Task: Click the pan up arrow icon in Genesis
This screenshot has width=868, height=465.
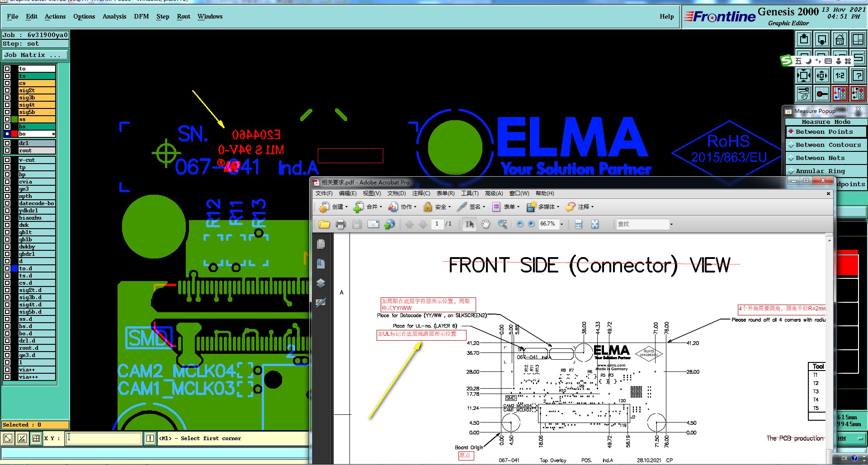Action: [x=804, y=39]
